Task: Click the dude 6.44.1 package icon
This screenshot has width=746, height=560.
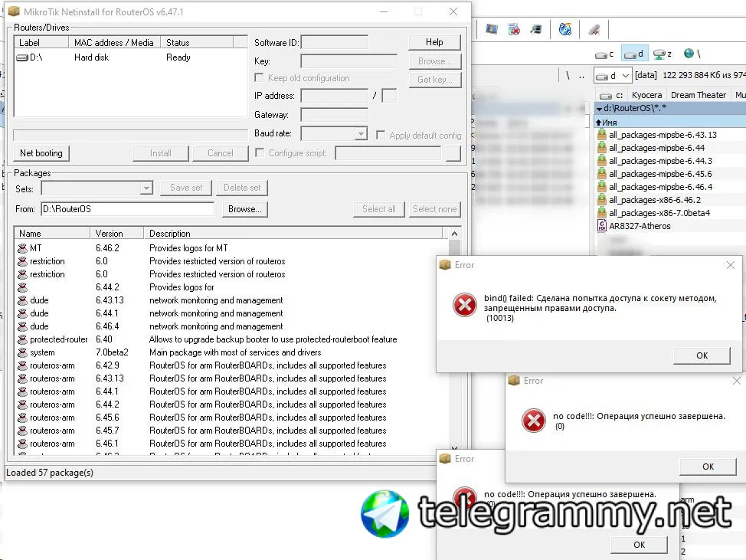Action: [22, 313]
